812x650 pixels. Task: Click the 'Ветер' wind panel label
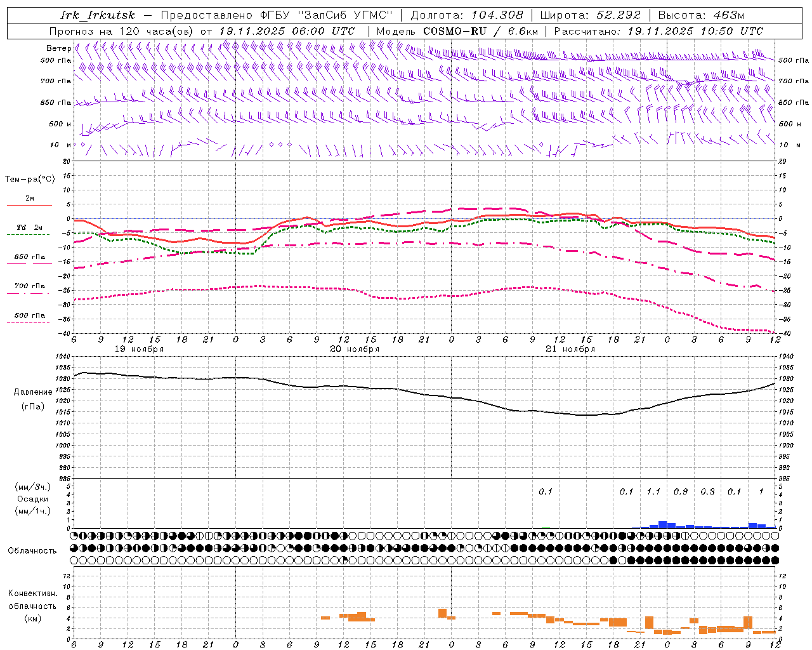click(x=58, y=48)
